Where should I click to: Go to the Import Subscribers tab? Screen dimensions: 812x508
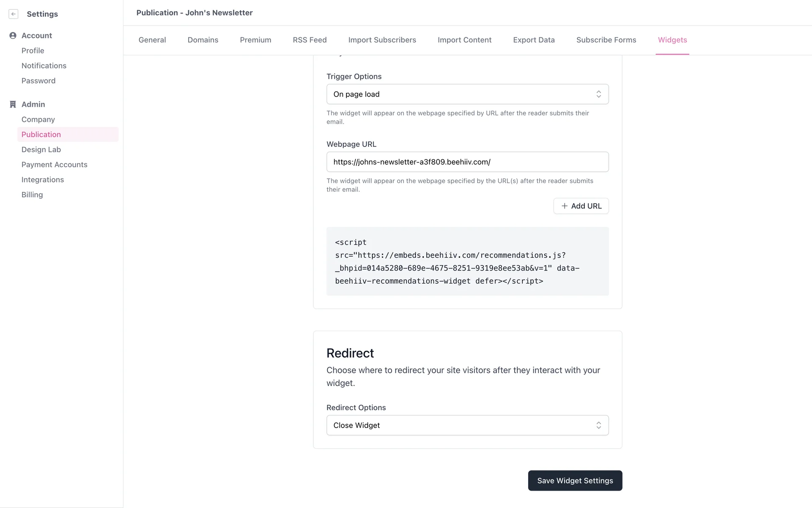(382, 40)
